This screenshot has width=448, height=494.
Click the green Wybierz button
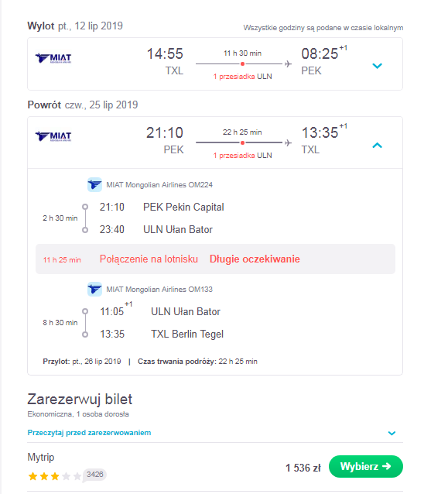point(366,466)
